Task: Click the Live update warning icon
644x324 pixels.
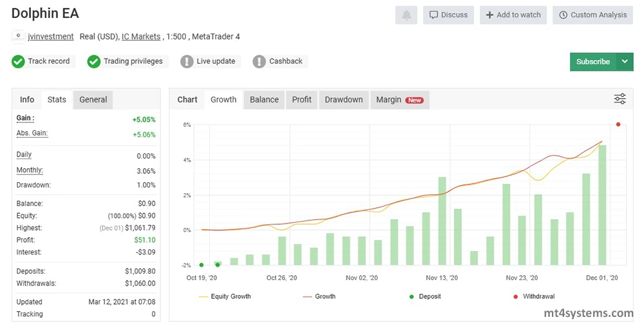Action: point(187,62)
